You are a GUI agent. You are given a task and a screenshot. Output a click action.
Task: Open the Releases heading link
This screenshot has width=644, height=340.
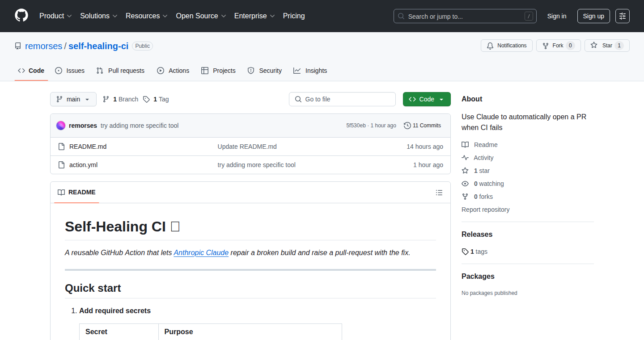tap(477, 234)
